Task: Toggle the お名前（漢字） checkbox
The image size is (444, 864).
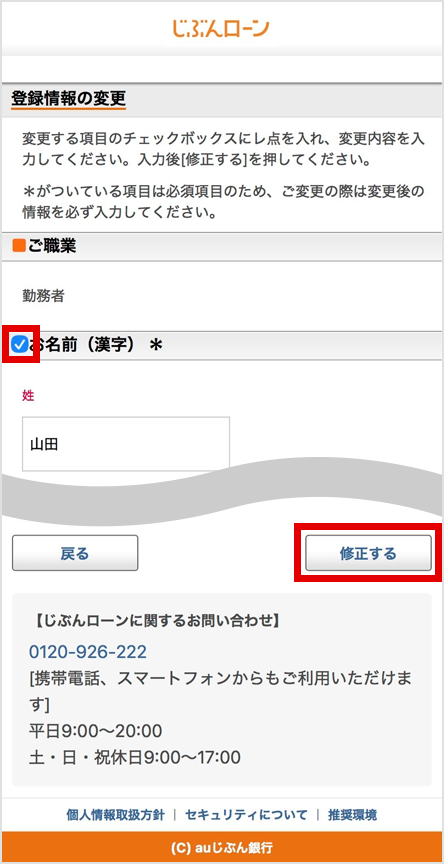Action: point(20,345)
